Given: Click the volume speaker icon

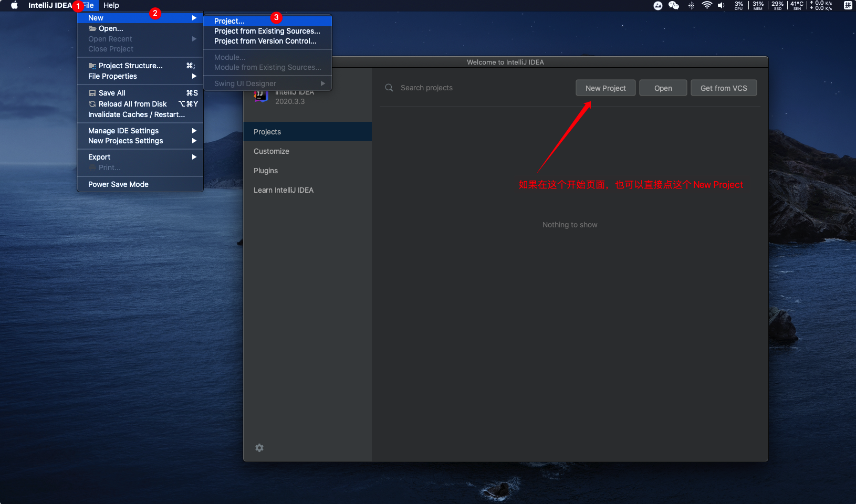Looking at the screenshot, I should 722,5.
